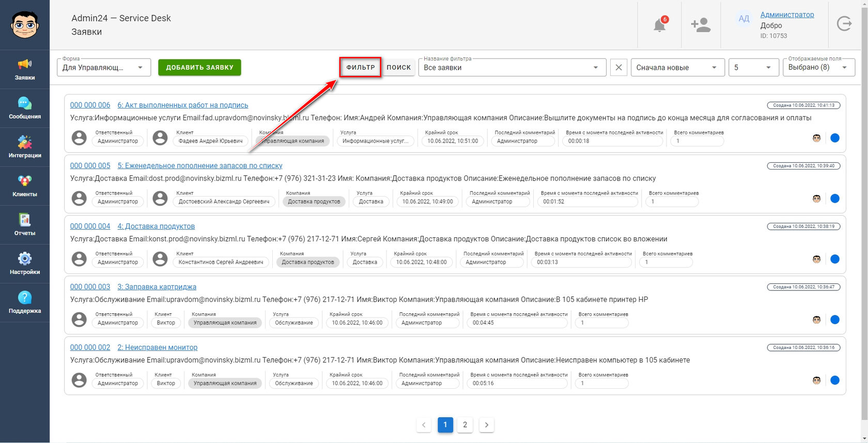Open the Форма dropdown
The image size is (868, 443).
104,68
